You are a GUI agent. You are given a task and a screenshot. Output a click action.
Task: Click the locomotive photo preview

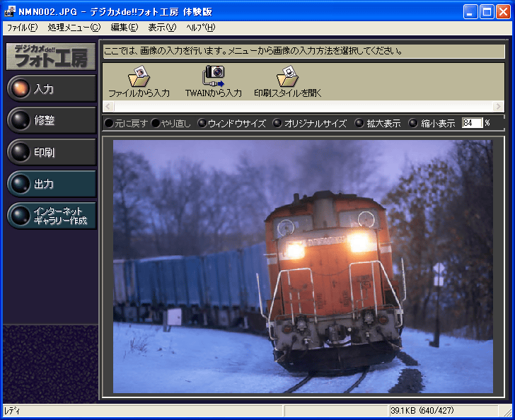303,266
